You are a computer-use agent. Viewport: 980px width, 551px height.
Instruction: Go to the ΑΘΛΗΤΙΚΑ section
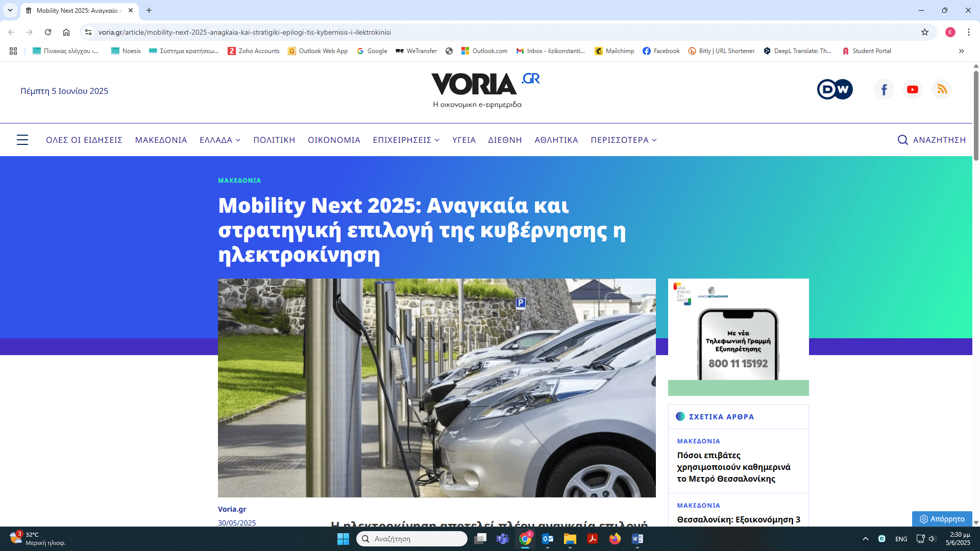[x=556, y=140]
